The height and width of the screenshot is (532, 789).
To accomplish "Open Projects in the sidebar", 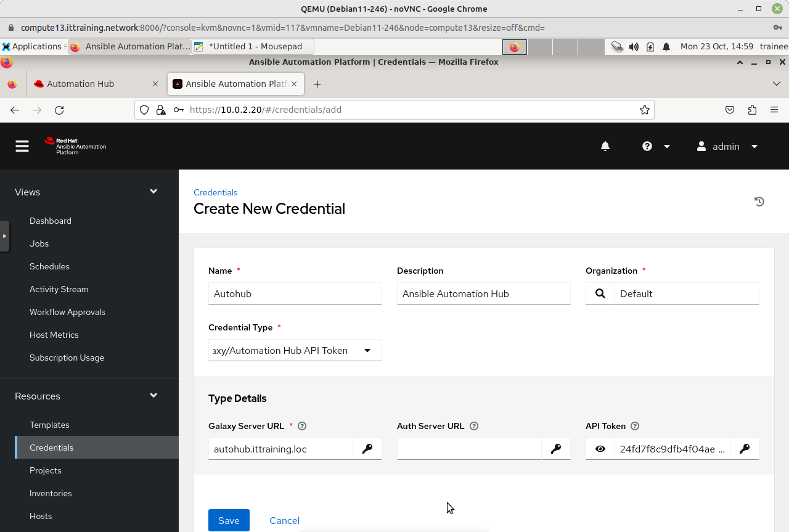I will point(46,470).
